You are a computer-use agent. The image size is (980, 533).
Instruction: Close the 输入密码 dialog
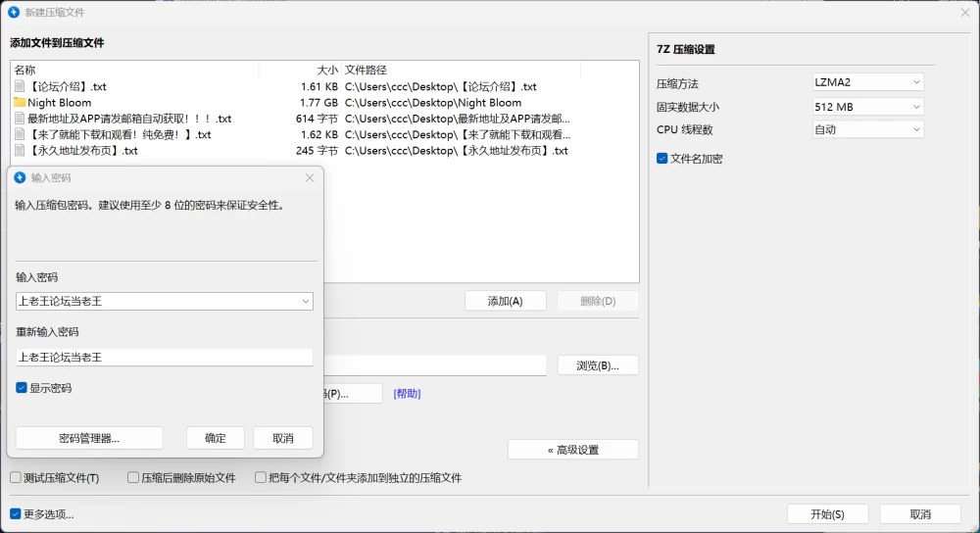point(310,178)
